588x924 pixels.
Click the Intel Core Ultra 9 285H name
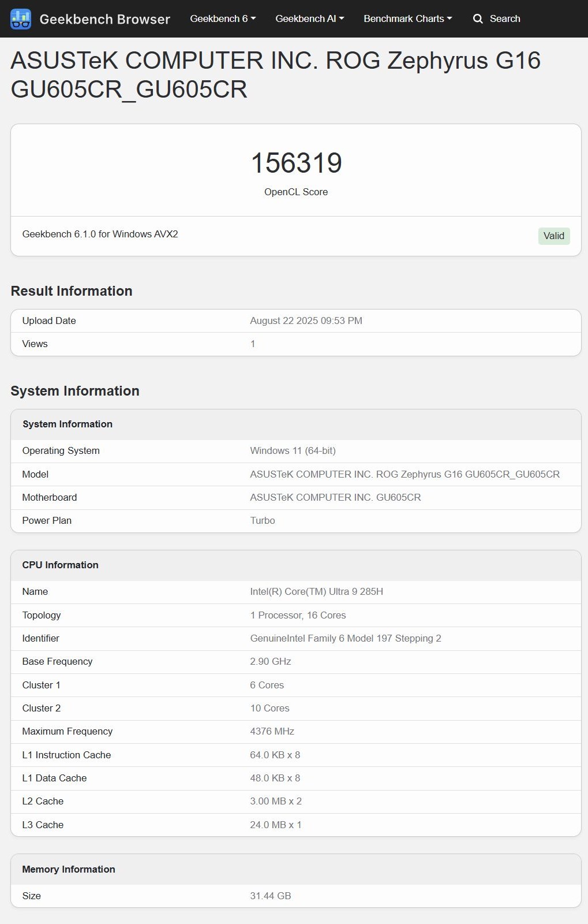(316, 591)
